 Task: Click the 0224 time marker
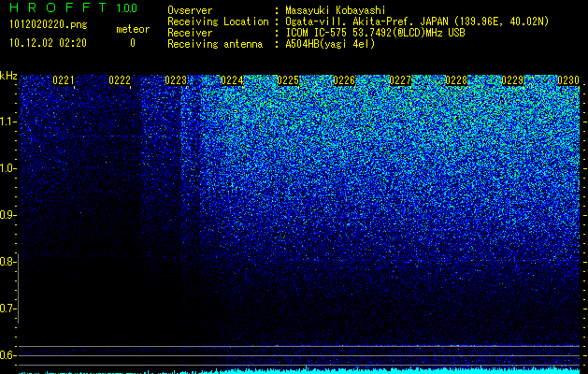coord(232,80)
